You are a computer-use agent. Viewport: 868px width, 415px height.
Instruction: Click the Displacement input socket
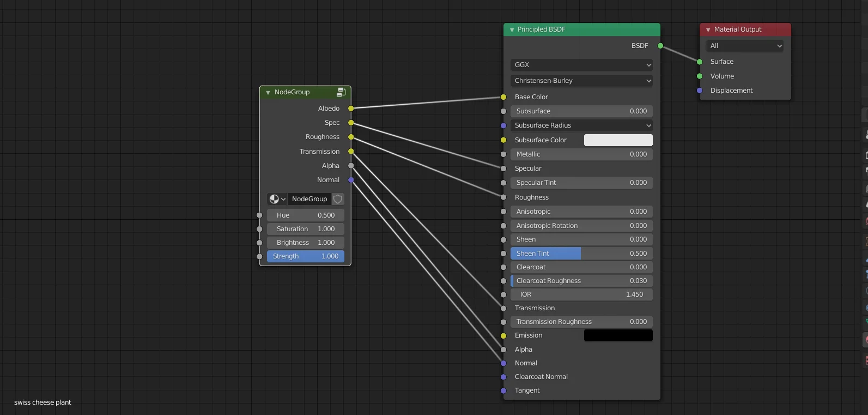(700, 91)
